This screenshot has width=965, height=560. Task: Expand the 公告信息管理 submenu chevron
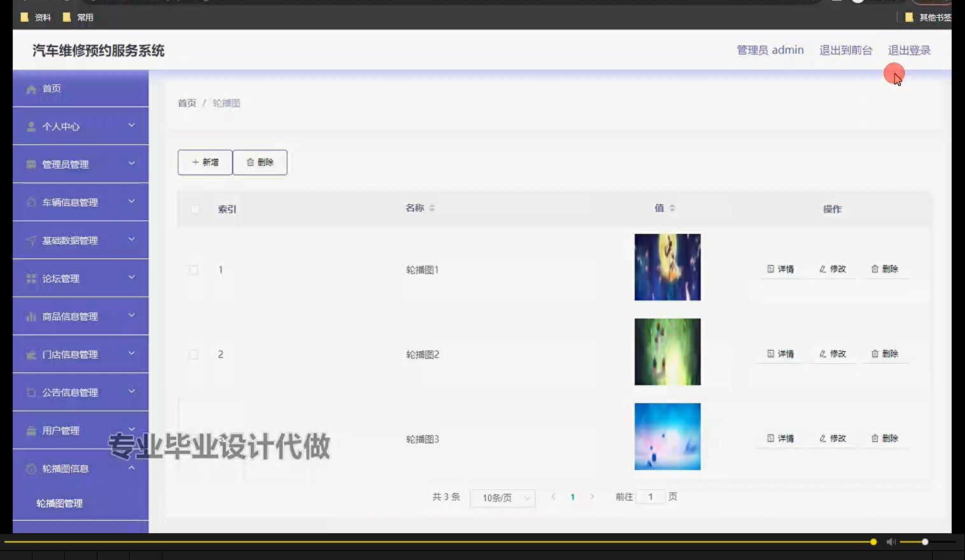pyautogui.click(x=132, y=391)
